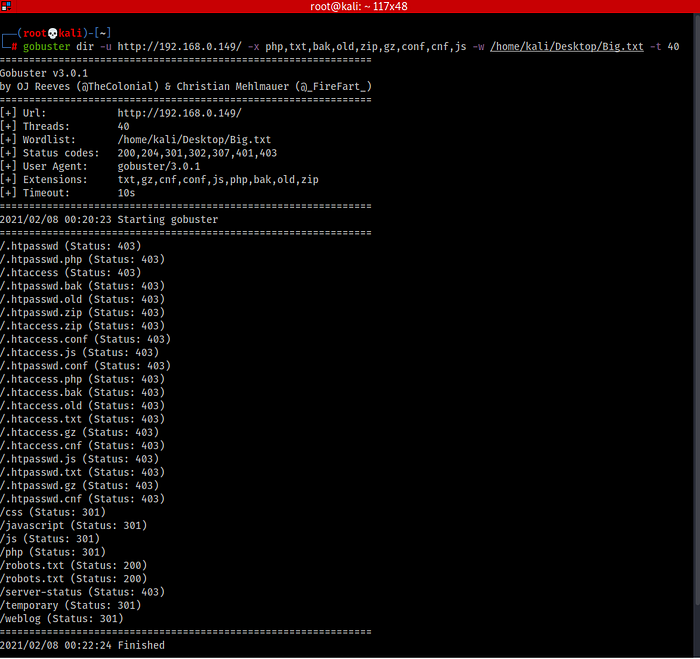Viewport: 700px width, 659px height.
Task: Click the Starting gobuster timestamp line
Action: point(109,219)
